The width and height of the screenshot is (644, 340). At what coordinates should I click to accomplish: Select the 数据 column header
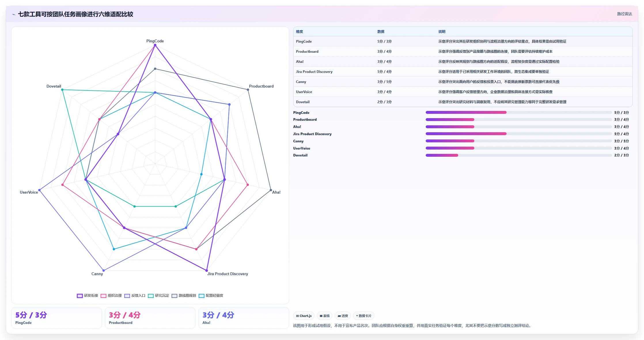(x=381, y=32)
